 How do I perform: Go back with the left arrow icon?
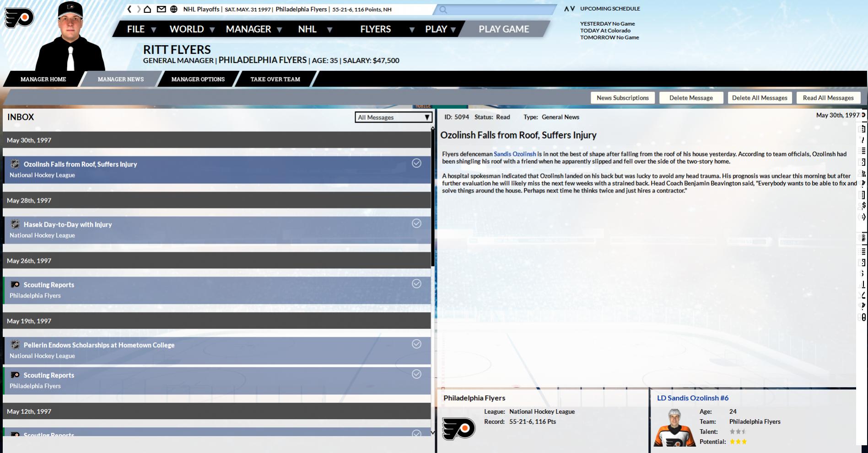[x=129, y=9]
